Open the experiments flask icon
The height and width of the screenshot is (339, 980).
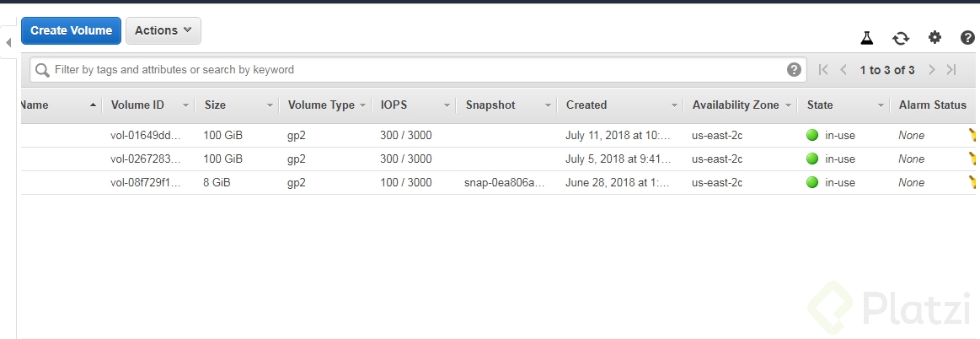click(866, 37)
